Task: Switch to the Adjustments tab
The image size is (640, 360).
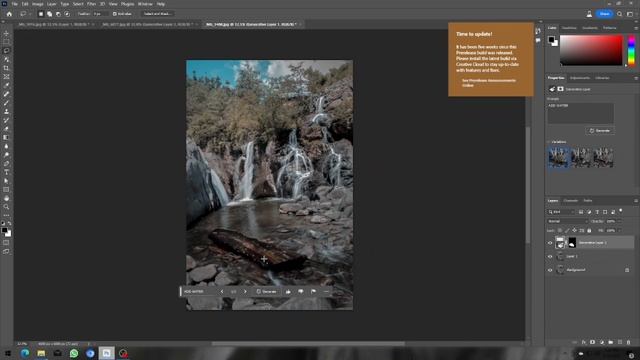Action: tap(580, 78)
